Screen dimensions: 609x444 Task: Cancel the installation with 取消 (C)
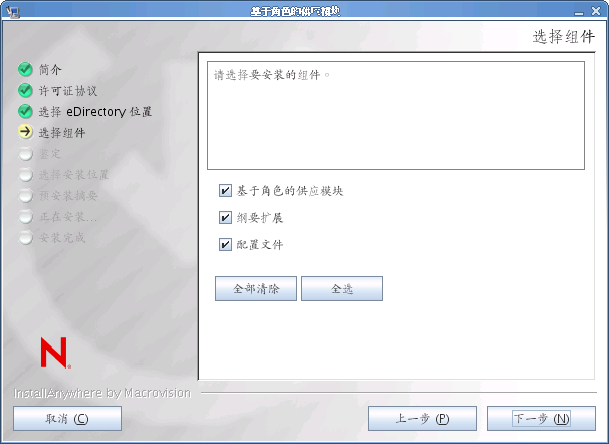(67, 418)
